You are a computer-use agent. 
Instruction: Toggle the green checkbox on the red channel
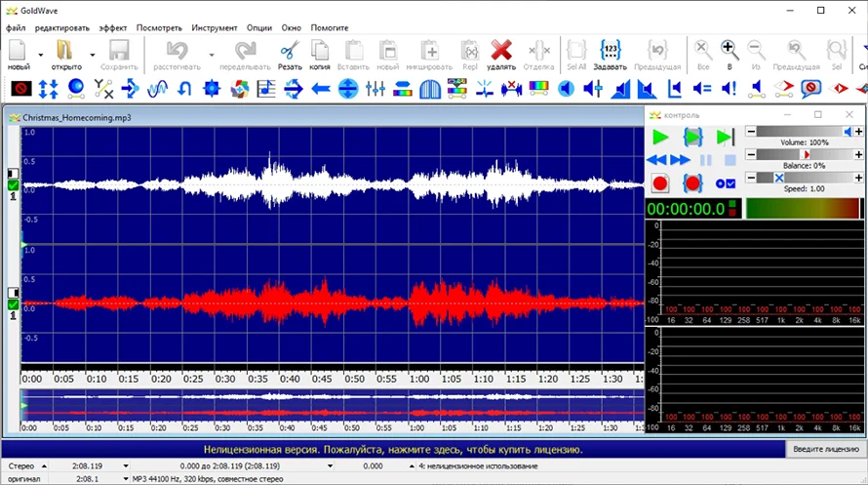point(13,304)
